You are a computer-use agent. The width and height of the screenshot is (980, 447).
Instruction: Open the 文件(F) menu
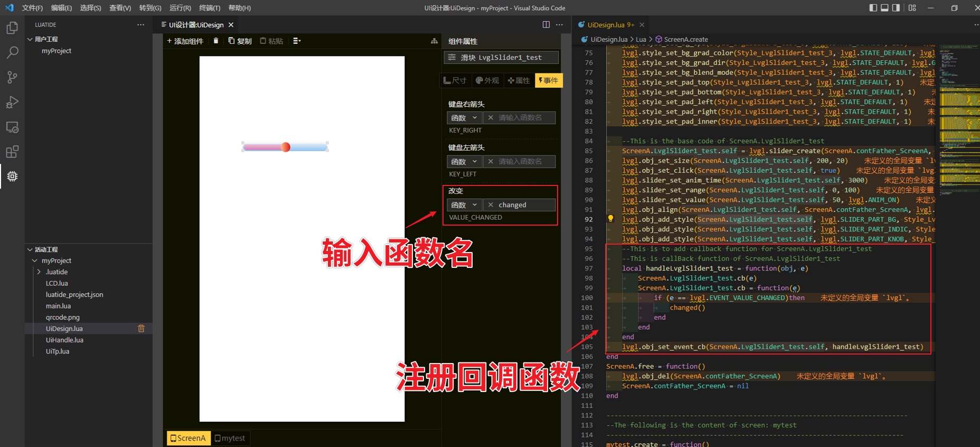pos(32,8)
